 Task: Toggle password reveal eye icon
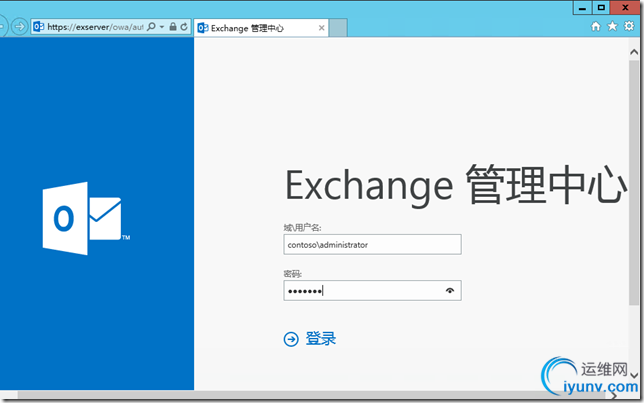point(450,290)
